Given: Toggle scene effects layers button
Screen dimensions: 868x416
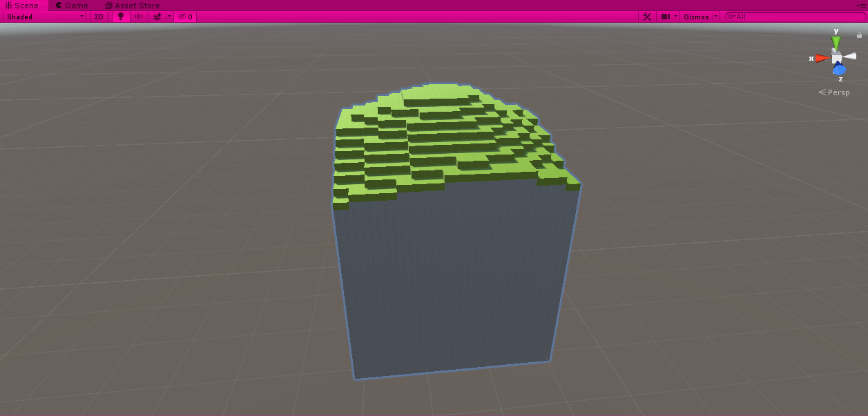Looking at the screenshot, I should (x=157, y=17).
